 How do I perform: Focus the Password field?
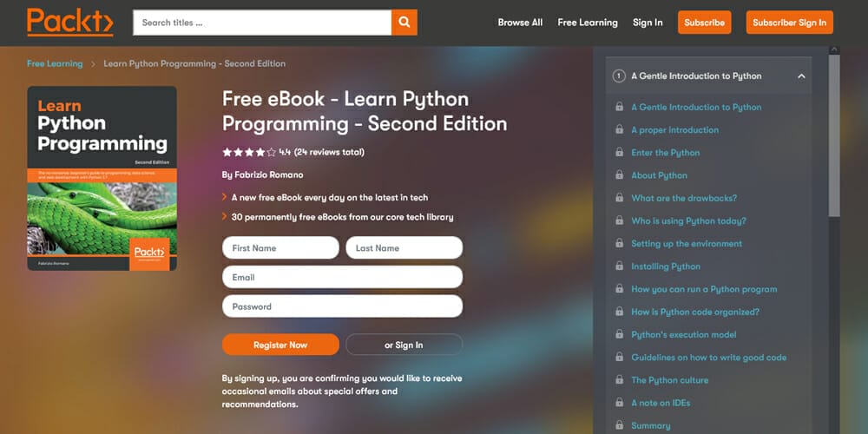point(342,306)
